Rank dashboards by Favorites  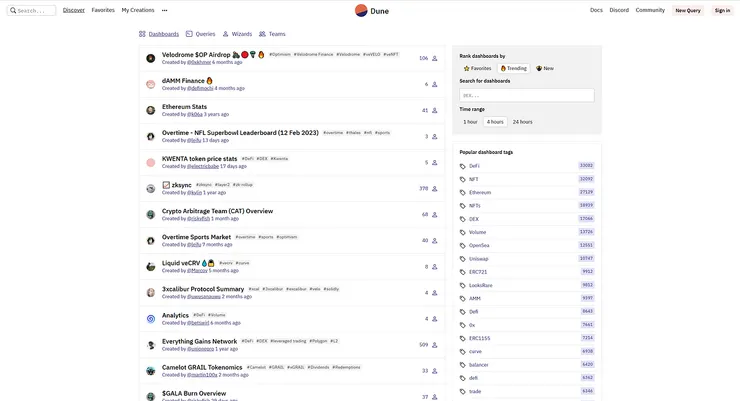[478, 68]
